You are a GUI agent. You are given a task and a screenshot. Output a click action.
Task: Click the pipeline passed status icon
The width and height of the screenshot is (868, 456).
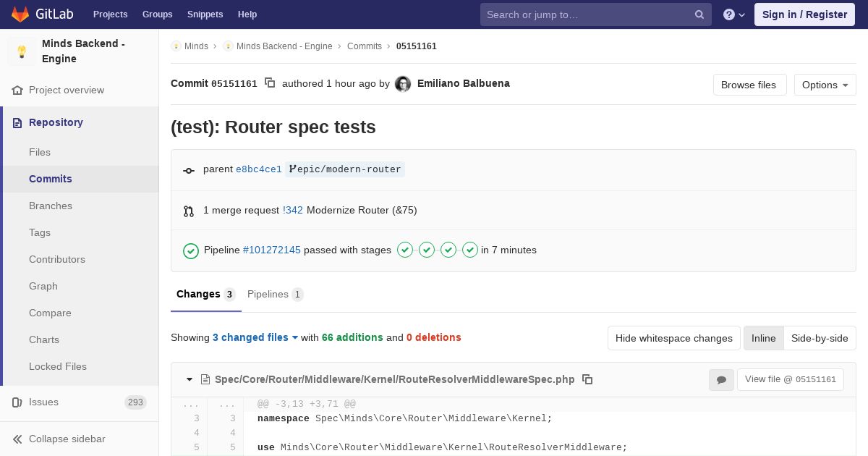pyautogui.click(x=191, y=250)
